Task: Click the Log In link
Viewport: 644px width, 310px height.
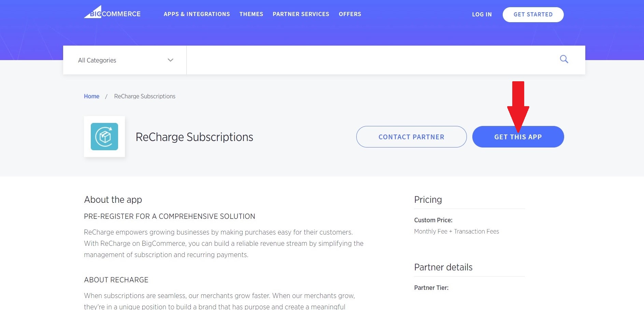Action: [x=482, y=14]
